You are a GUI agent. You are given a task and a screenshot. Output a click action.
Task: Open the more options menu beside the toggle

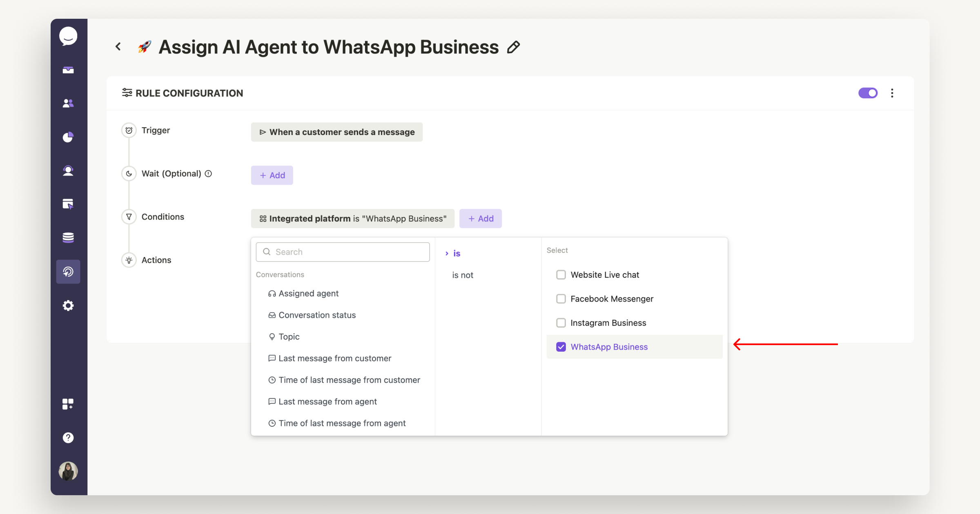(x=892, y=93)
